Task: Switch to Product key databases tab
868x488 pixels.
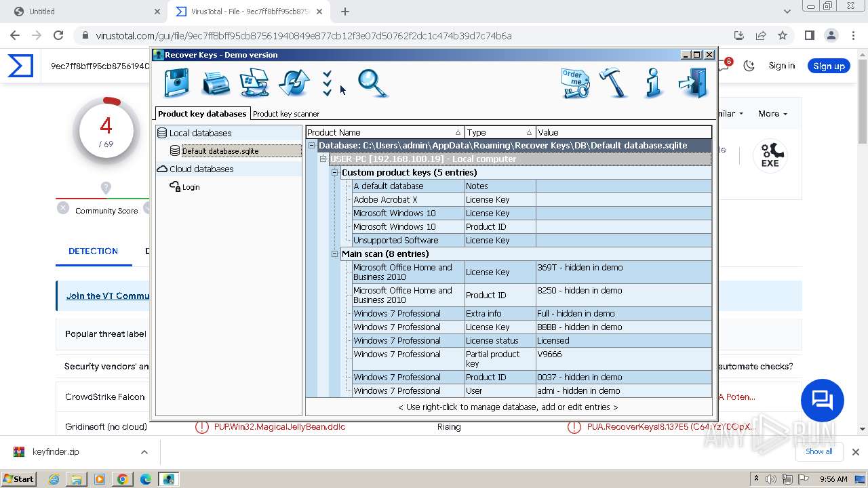Action: tap(202, 113)
